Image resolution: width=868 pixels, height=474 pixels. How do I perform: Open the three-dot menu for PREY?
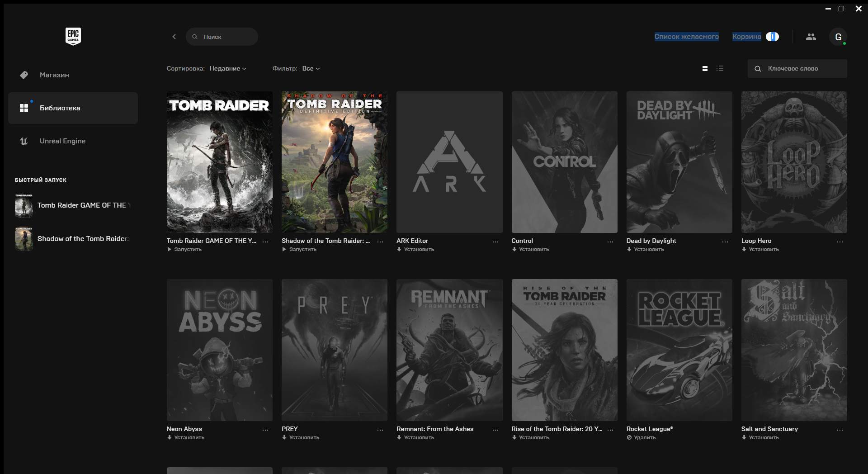(x=380, y=430)
